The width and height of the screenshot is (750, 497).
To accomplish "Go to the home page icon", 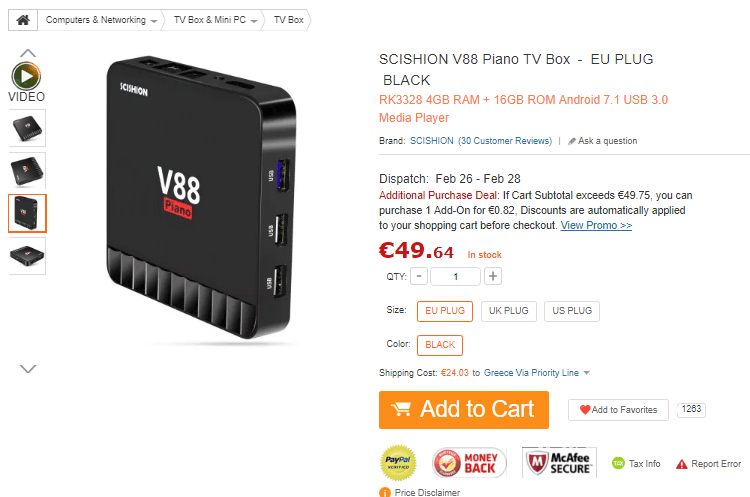I will (x=23, y=20).
